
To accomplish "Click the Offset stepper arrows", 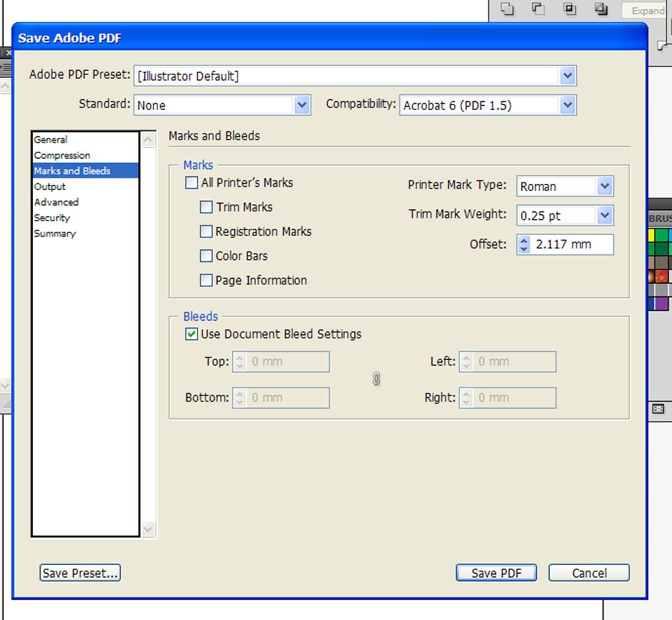I will point(523,244).
